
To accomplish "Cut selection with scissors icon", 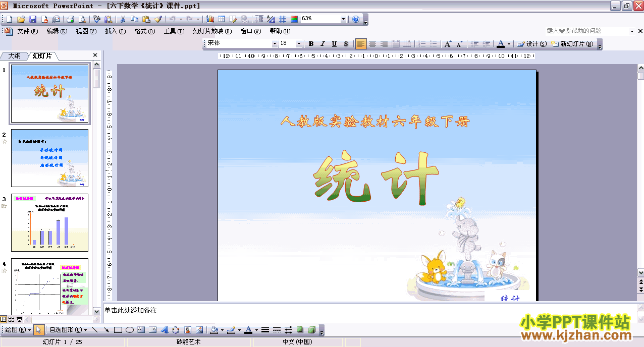I will pos(123,19).
